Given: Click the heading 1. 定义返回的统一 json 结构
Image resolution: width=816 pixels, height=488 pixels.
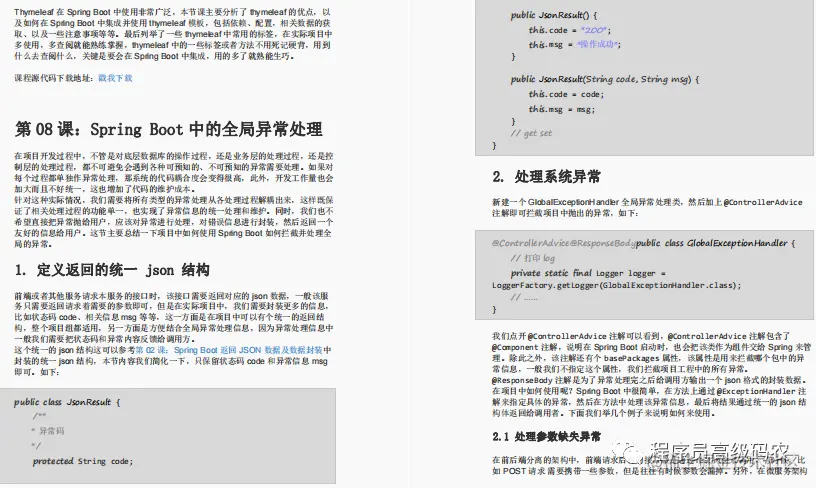Looking at the screenshot, I should [112, 270].
